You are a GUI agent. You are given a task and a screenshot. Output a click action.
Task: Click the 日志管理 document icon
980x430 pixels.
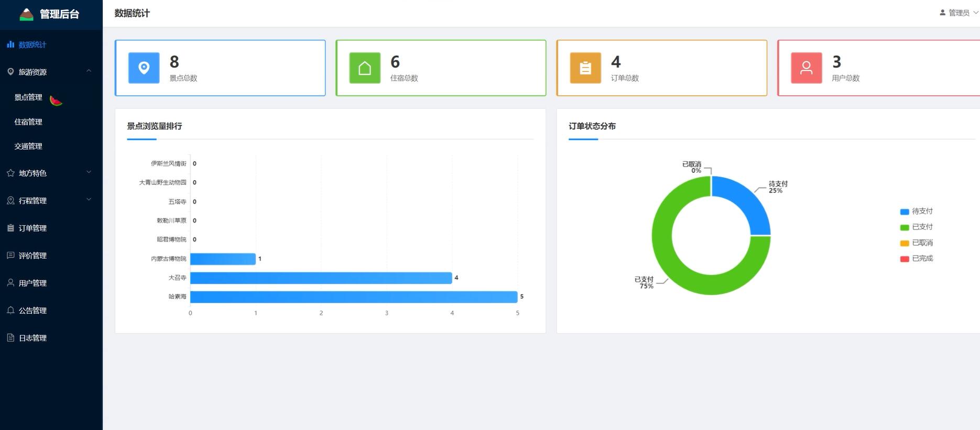tap(10, 338)
